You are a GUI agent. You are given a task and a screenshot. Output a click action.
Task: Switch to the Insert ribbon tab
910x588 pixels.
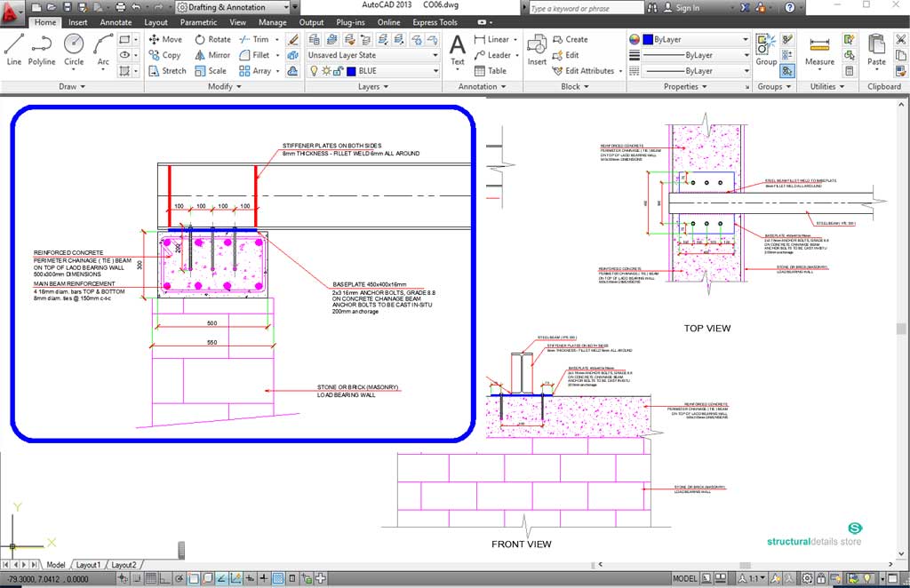(78, 22)
